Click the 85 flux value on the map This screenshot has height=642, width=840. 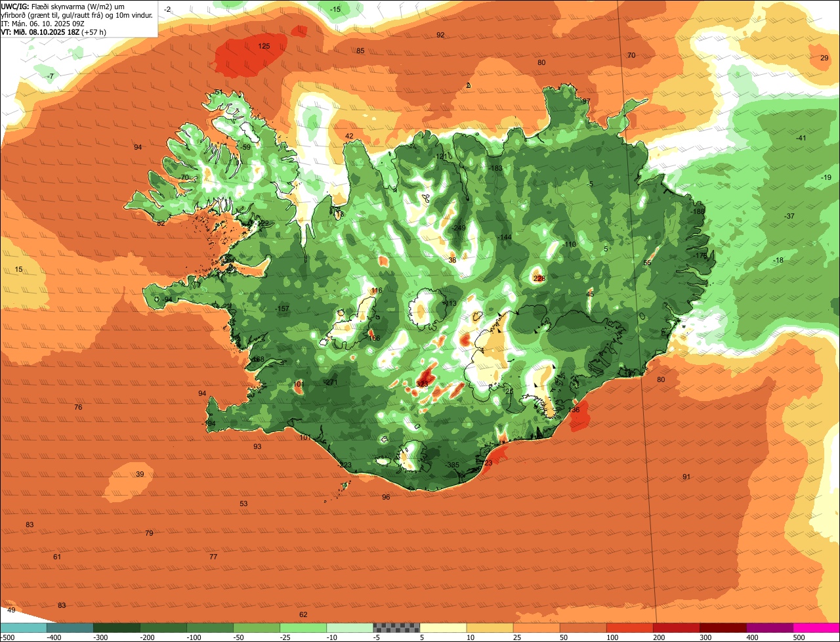pos(360,51)
